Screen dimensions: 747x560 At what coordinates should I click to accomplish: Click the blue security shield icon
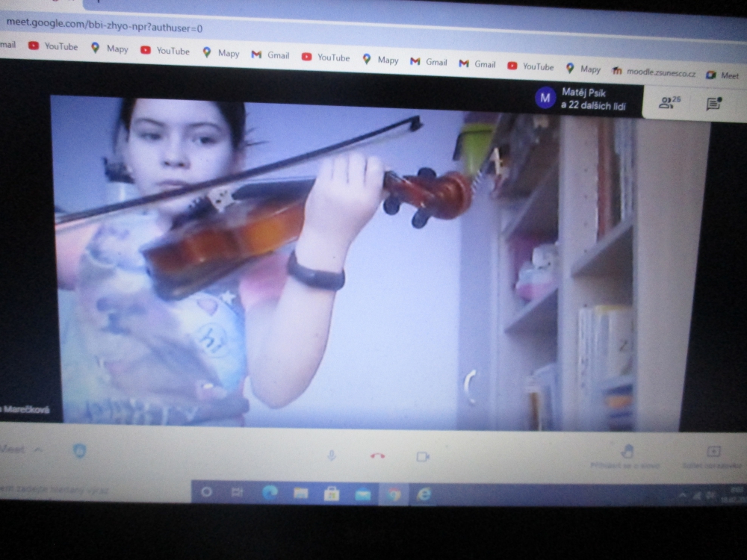click(x=80, y=450)
